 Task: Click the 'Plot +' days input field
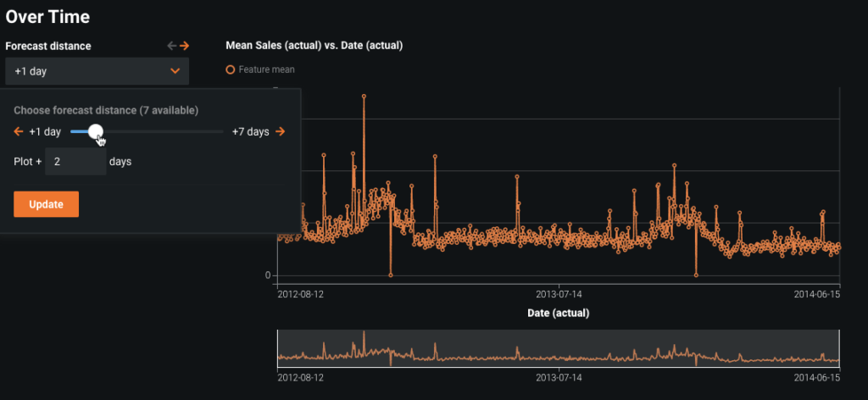[x=75, y=162]
